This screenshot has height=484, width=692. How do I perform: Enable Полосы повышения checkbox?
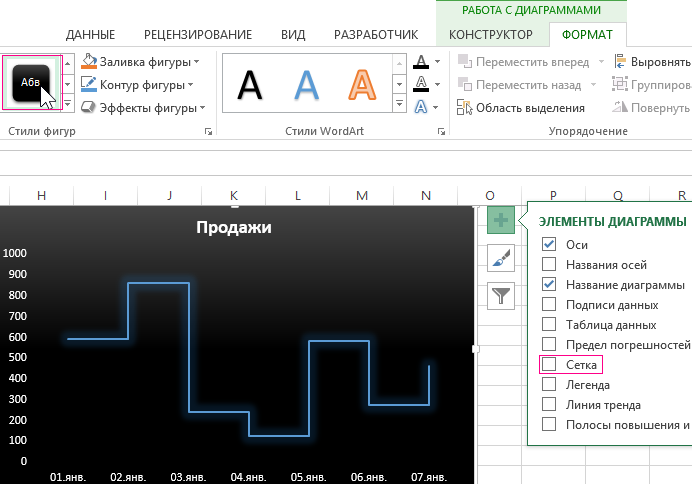(x=549, y=424)
